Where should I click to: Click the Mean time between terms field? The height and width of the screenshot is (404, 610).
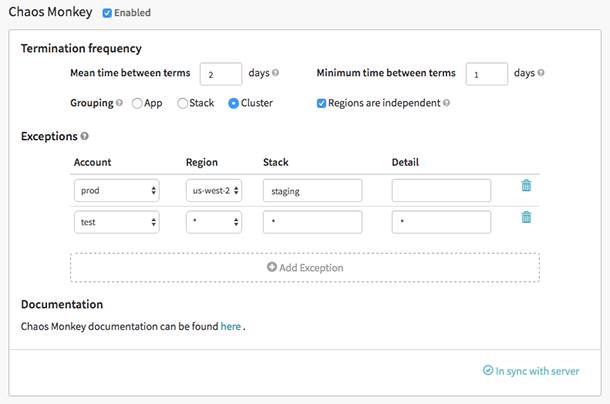point(221,74)
